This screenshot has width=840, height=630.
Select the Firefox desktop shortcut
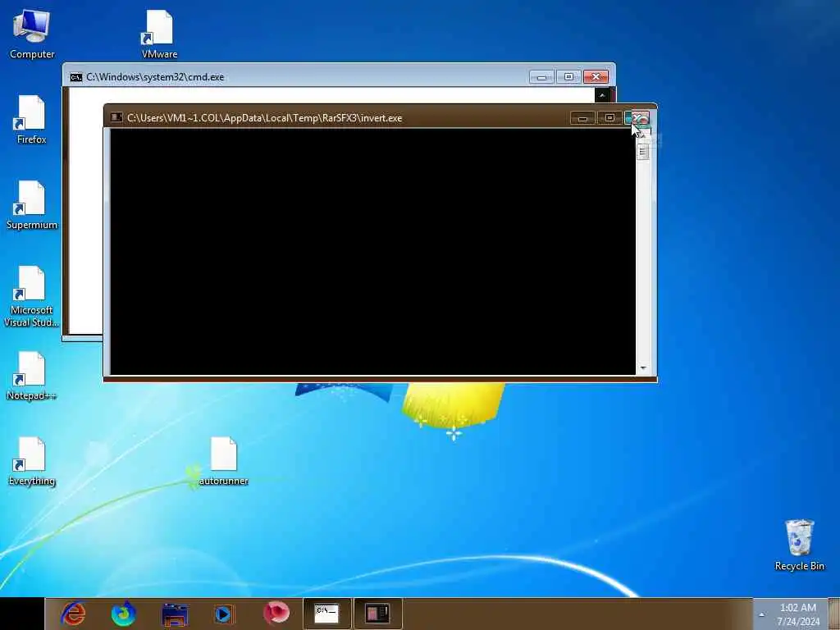(x=32, y=119)
